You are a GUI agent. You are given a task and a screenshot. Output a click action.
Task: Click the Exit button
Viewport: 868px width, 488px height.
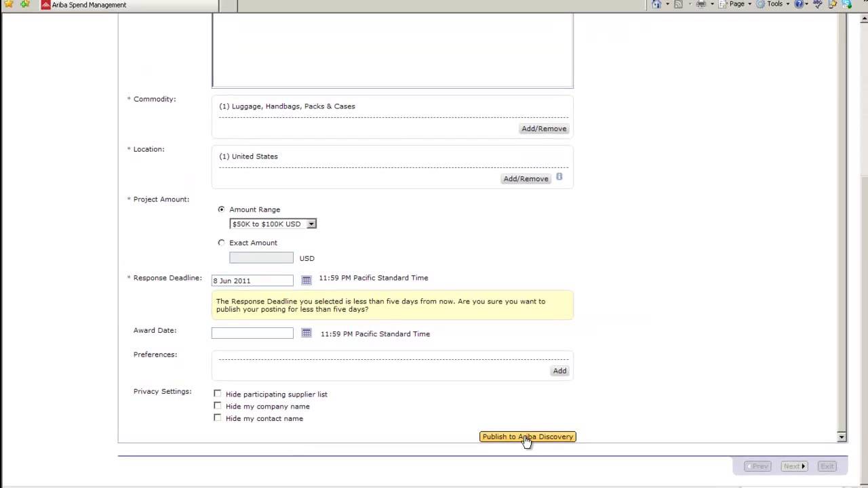coord(827,466)
